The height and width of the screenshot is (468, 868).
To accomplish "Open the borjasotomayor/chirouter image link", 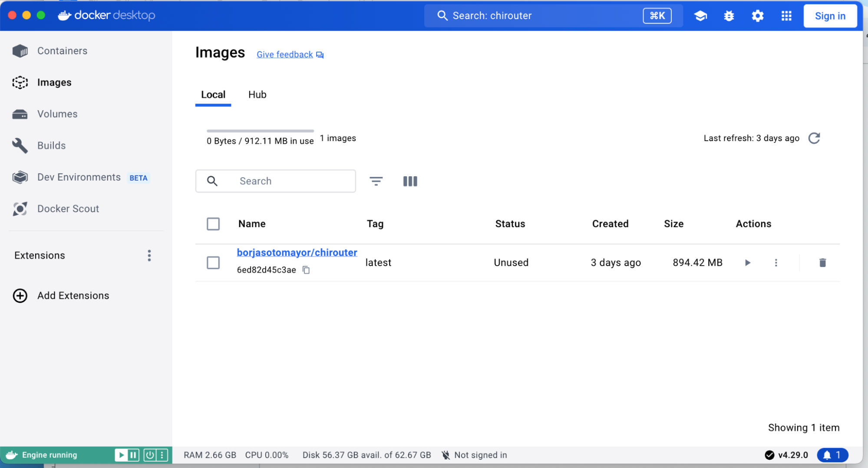I will [297, 253].
